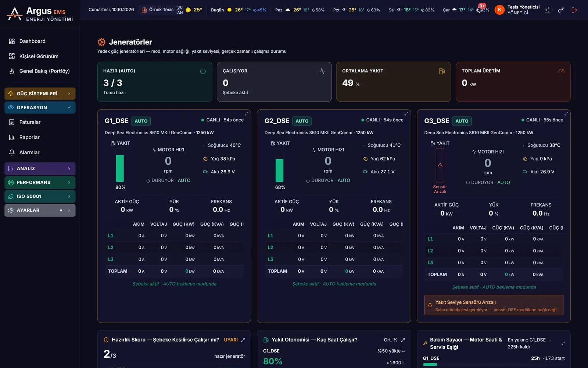Open the Yakıt Seviye Sensörü Arızalı alert
This screenshot has height=368, width=588.
click(494, 305)
